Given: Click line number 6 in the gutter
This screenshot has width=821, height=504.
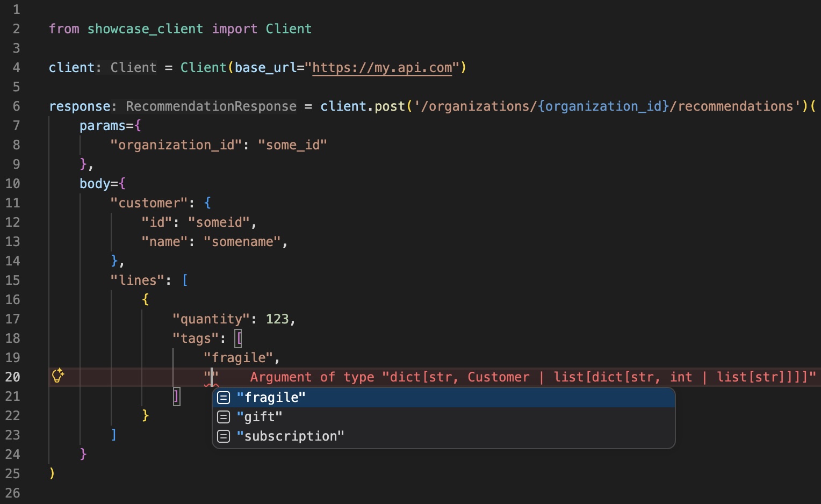Looking at the screenshot, I should (x=16, y=106).
